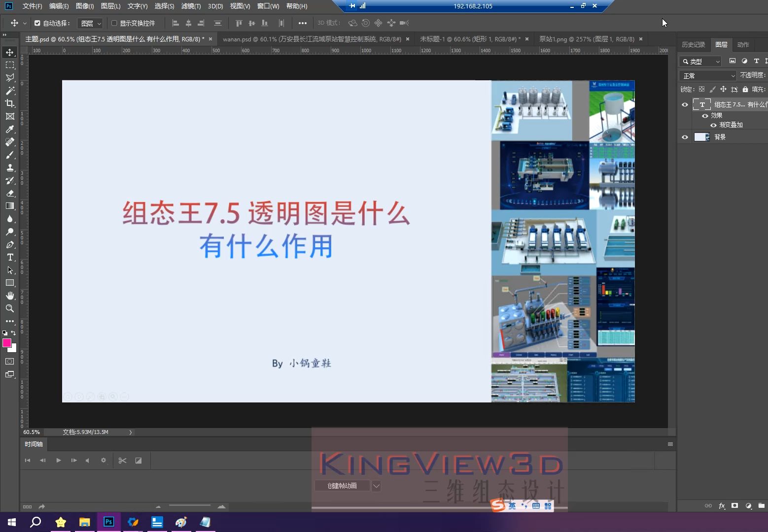The height and width of the screenshot is (532, 768).
Task: Select the Polygonal Lasso tool
Action: coord(10,78)
